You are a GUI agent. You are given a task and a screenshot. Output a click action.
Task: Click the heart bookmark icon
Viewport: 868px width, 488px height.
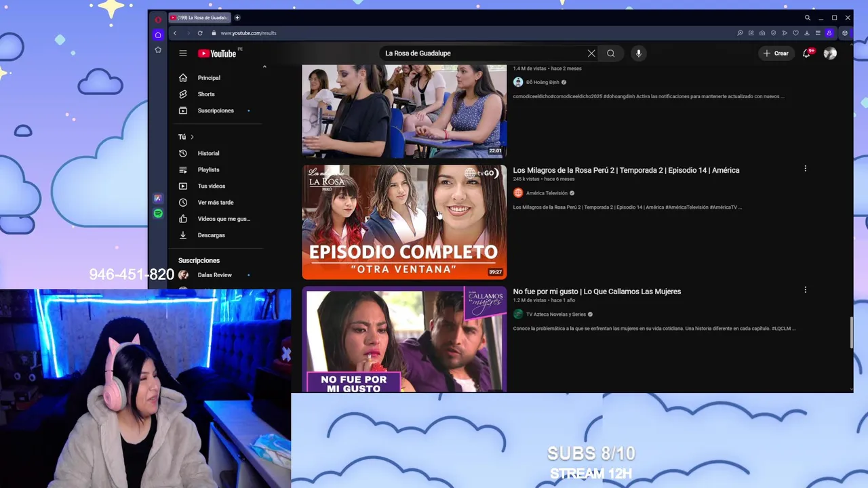pos(795,33)
